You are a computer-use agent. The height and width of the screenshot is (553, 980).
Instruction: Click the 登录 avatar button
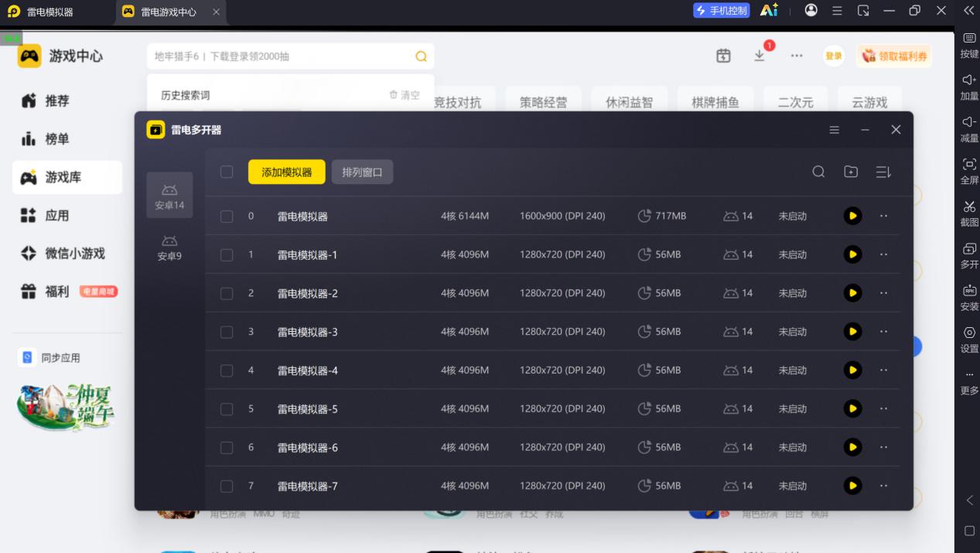point(833,56)
